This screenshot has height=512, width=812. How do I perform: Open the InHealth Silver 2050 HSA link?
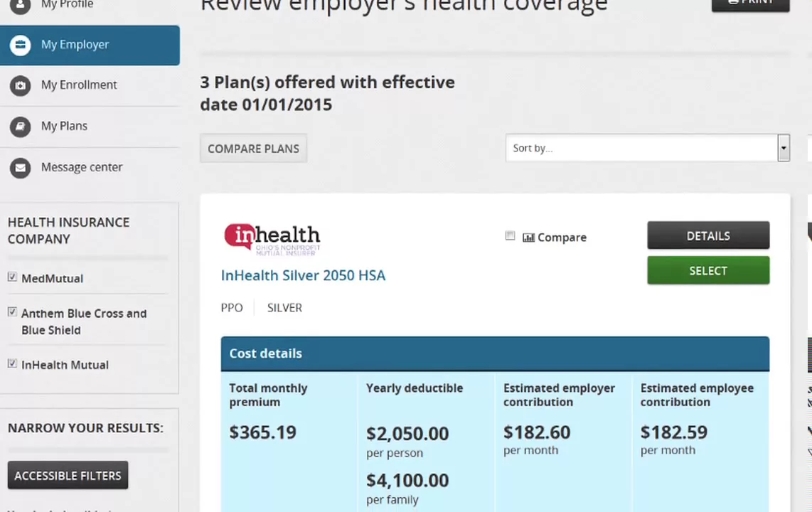[x=303, y=275]
